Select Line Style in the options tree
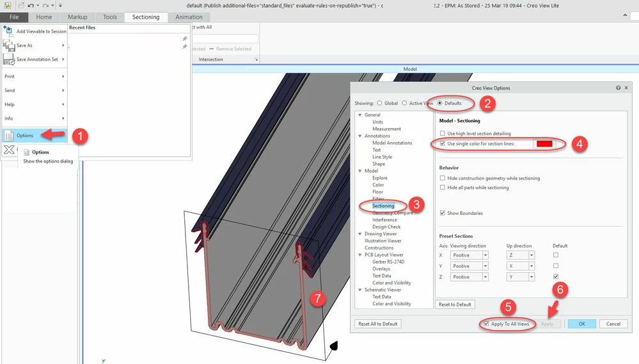 (383, 157)
